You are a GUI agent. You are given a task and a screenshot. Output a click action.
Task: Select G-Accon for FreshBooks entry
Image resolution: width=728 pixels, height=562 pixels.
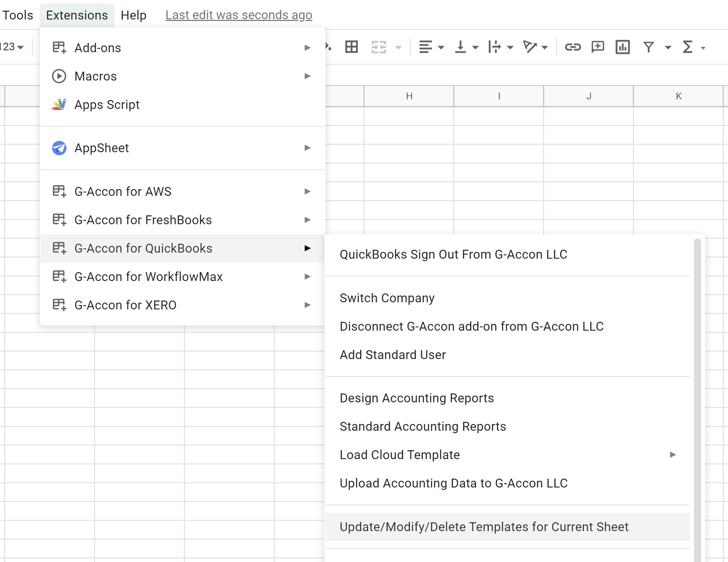182,220
